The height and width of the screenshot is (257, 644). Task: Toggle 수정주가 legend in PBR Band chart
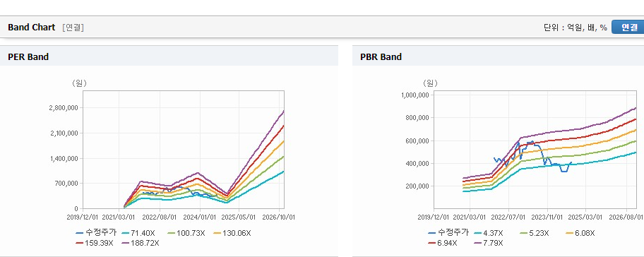point(448,232)
